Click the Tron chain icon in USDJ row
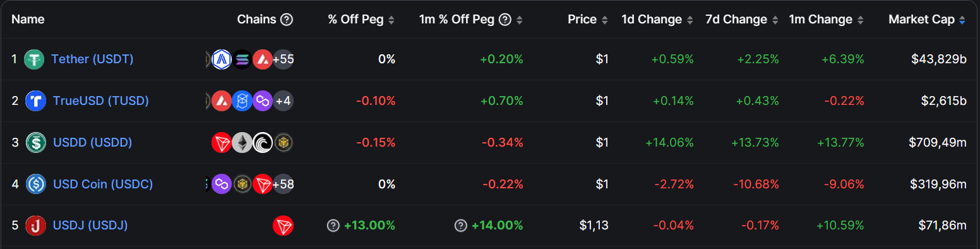 click(284, 226)
